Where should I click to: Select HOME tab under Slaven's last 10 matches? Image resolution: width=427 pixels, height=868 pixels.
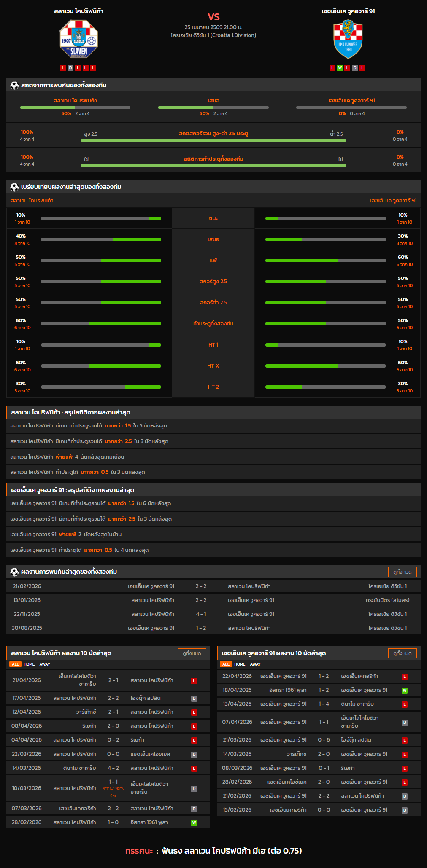(x=29, y=664)
